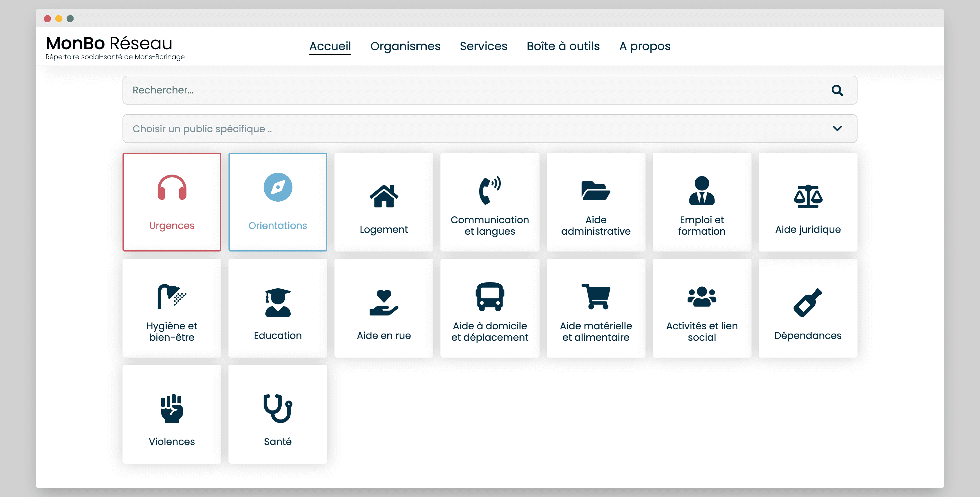Open the Education label text
980x497 pixels.
278,336
